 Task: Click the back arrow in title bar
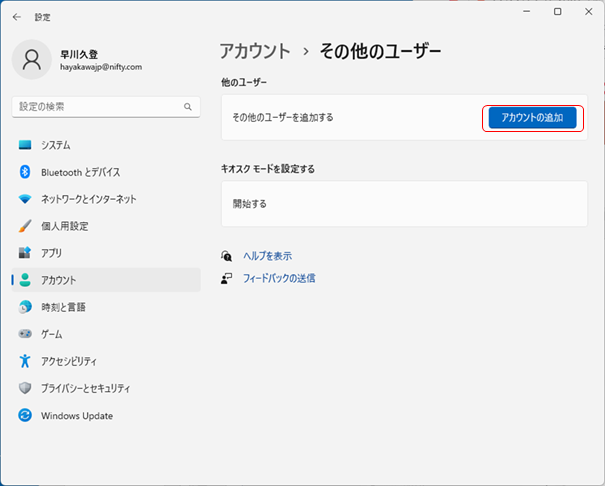pos(17,17)
